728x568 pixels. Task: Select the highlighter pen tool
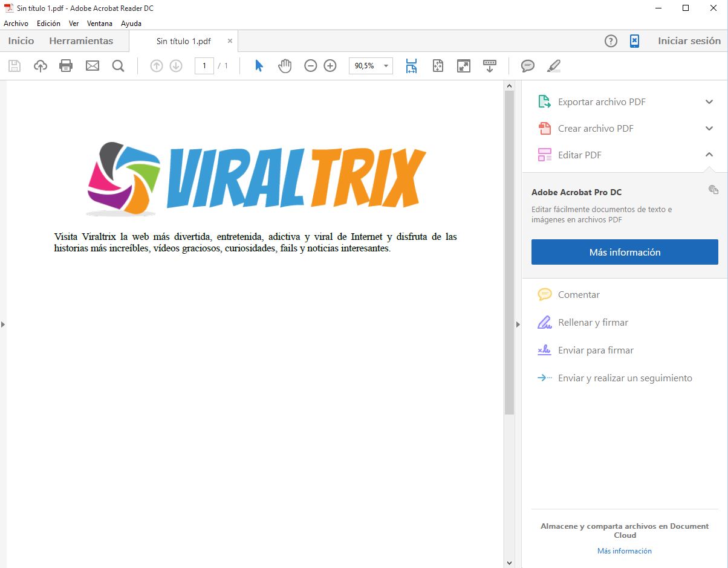point(553,66)
